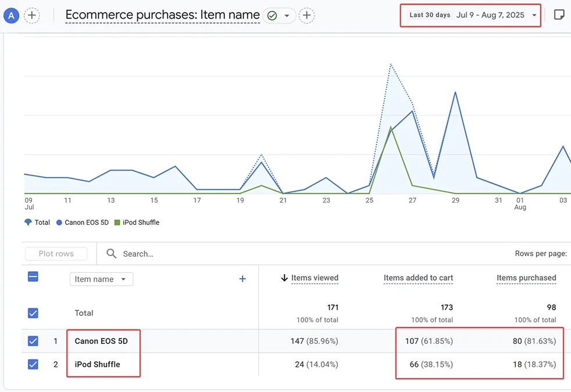571x392 pixels.
Task: Click the insights note icon at top right
Action: click(559, 15)
